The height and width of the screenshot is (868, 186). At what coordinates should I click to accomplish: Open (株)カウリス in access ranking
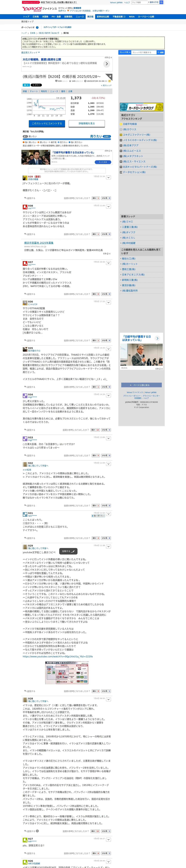(x=129, y=129)
